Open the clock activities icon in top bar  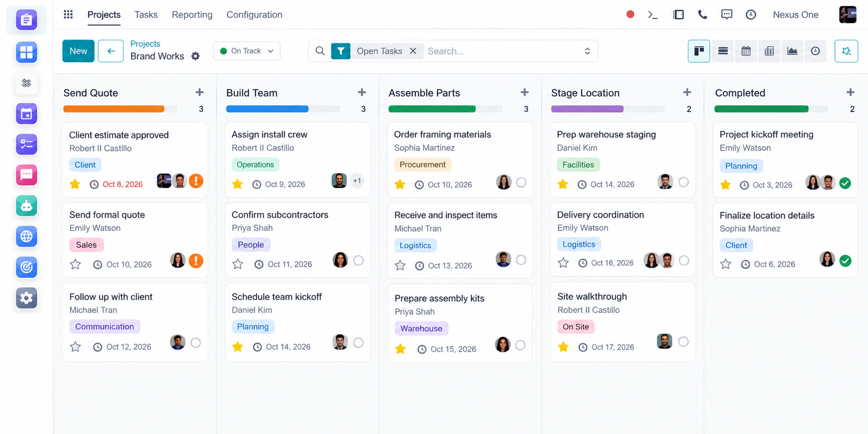(x=751, y=15)
